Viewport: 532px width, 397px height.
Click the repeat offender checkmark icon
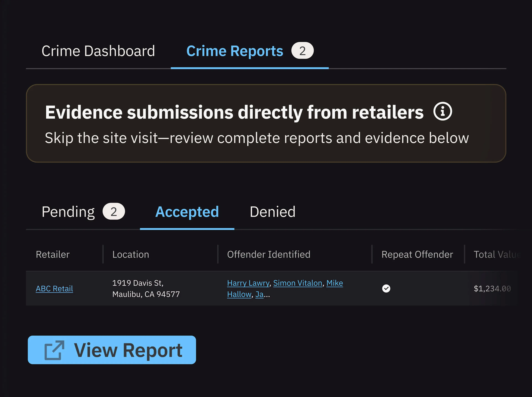tap(386, 288)
